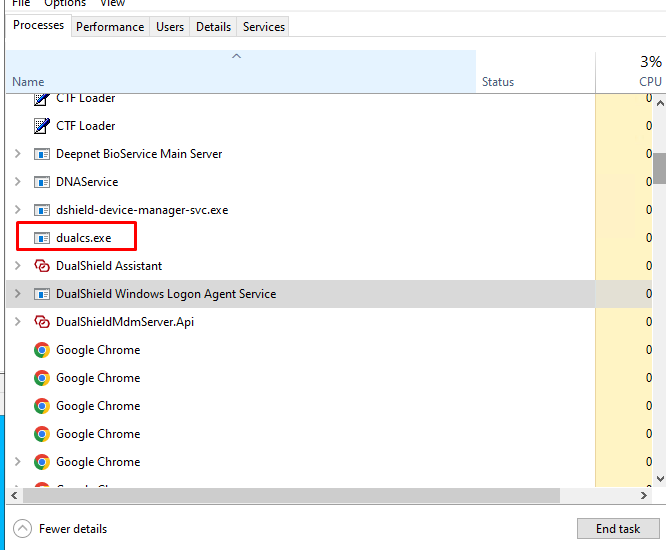Click the DNAService process icon
Viewport: 666px width, 550px height.
point(42,182)
